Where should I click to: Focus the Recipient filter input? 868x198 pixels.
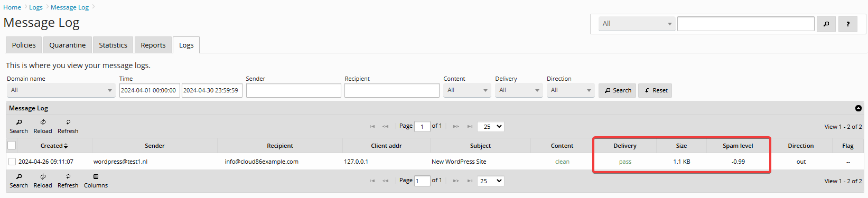pyautogui.click(x=391, y=90)
